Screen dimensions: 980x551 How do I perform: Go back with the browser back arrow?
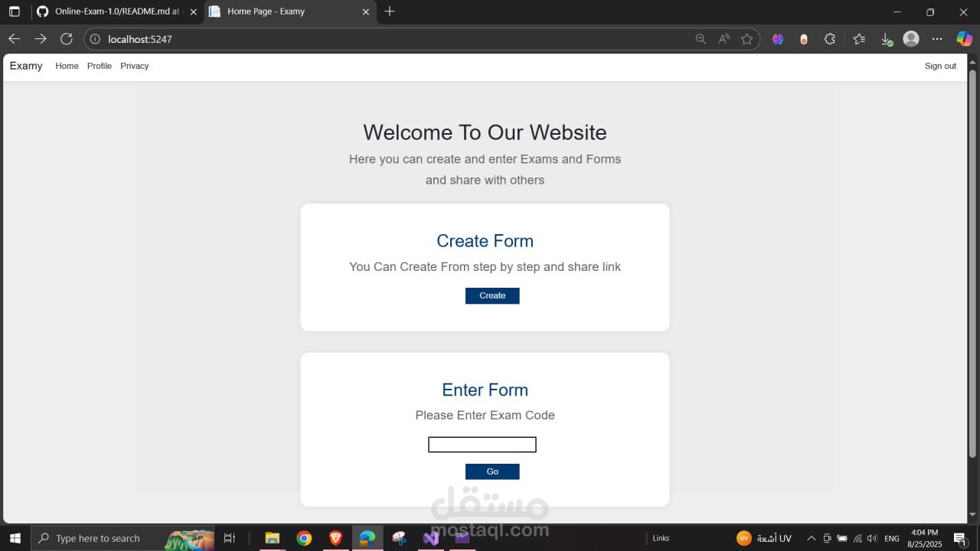click(x=15, y=39)
